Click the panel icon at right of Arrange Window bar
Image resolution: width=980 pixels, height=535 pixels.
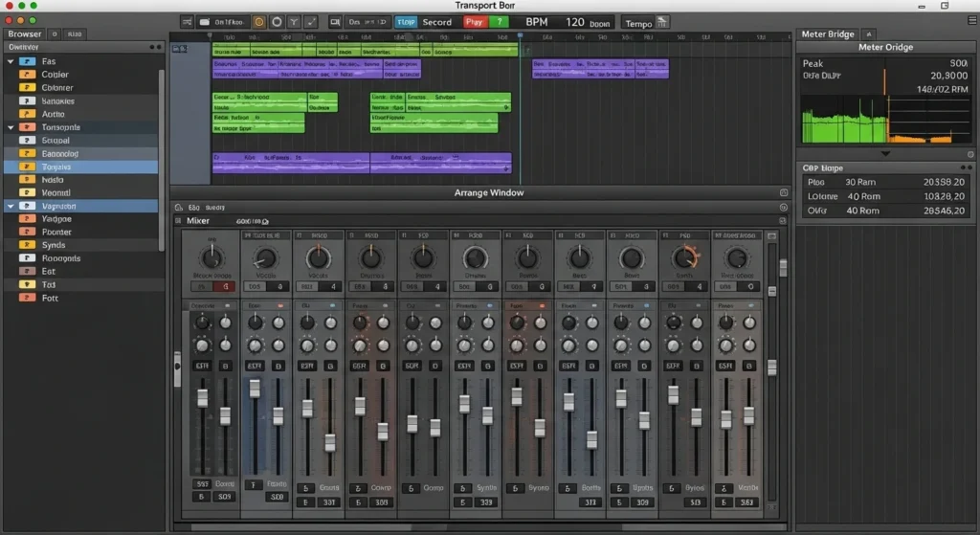(784, 192)
